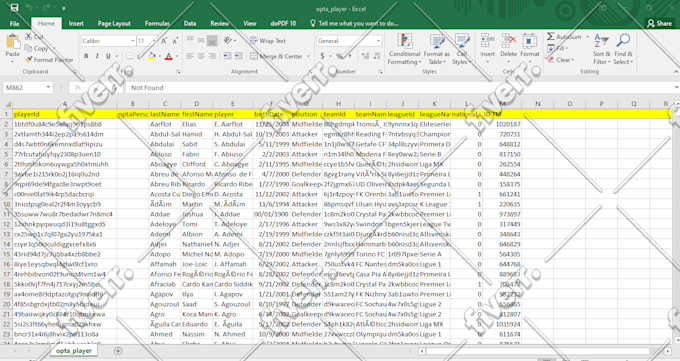Switch to the Formulas tab
This screenshot has width=680, height=361.
(x=157, y=23)
